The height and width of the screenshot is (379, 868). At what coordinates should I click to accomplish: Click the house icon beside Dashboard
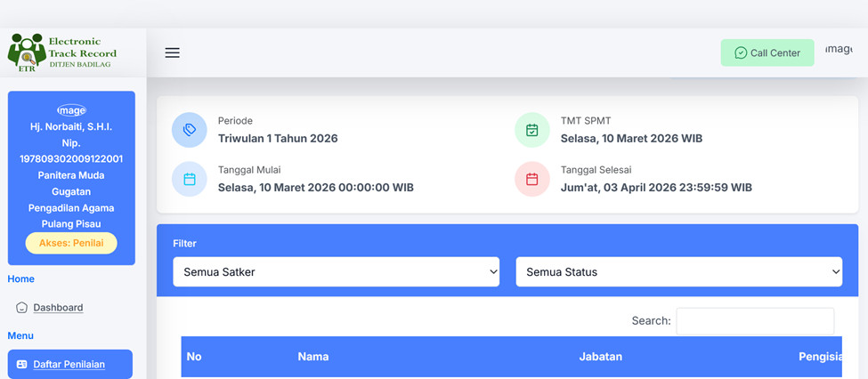(x=22, y=308)
